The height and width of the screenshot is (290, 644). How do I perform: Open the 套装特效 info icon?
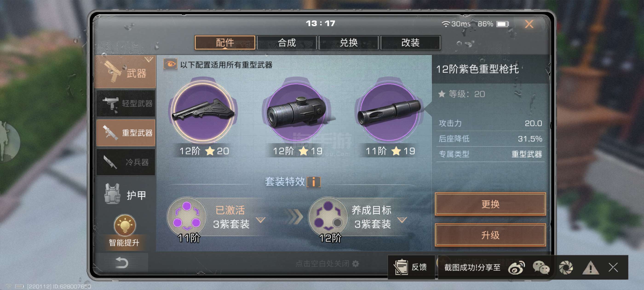(313, 182)
